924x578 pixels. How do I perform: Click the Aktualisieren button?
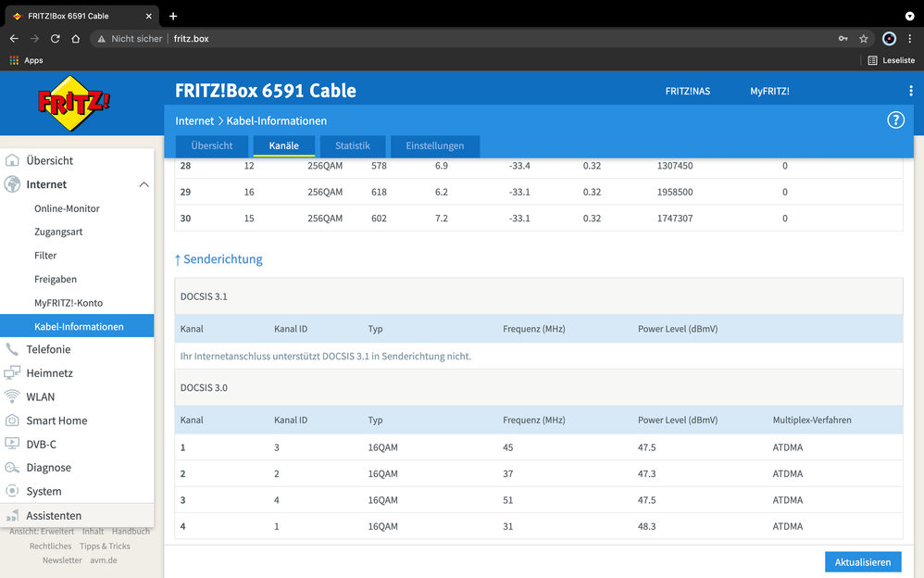pyautogui.click(x=862, y=562)
